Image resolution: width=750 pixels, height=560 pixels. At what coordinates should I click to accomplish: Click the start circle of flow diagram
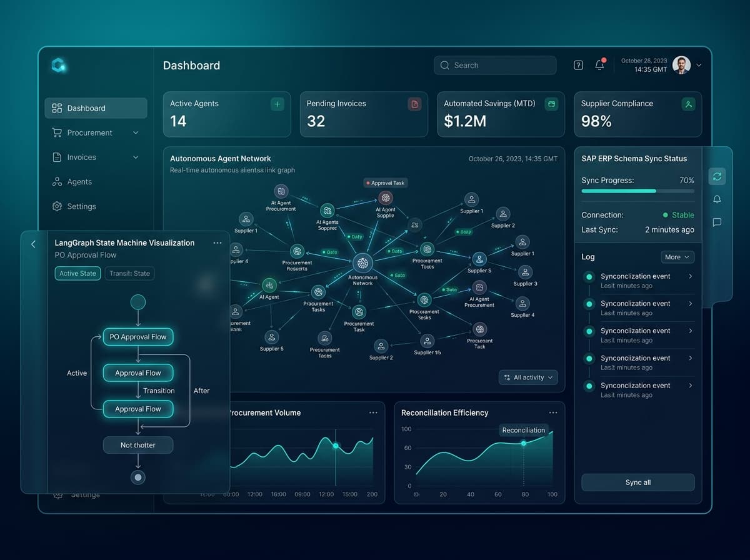coord(138,302)
